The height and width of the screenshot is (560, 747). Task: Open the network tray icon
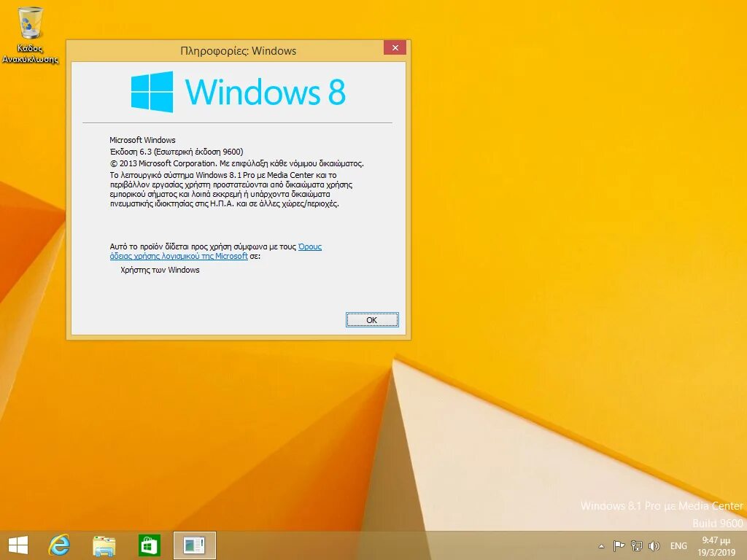click(636, 545)
